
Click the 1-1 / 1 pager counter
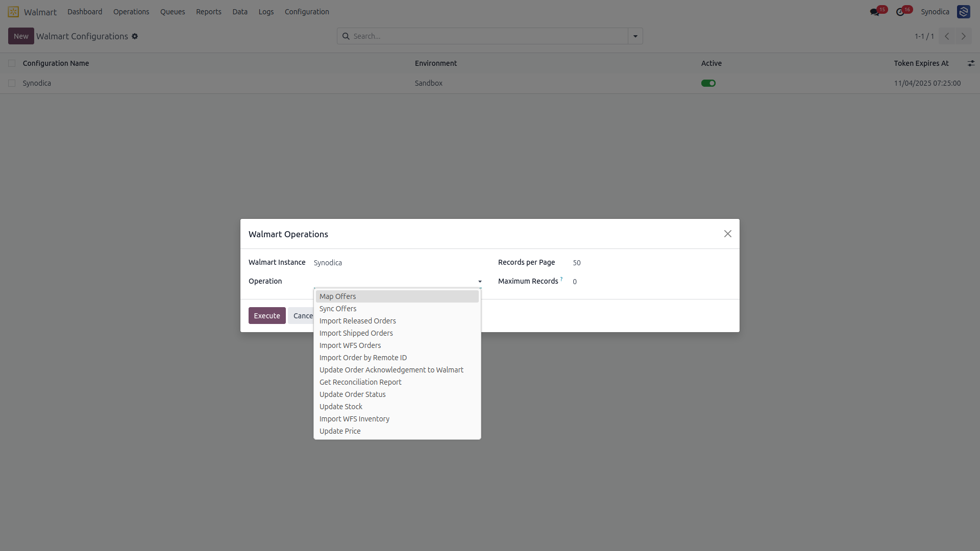[924, 36]
